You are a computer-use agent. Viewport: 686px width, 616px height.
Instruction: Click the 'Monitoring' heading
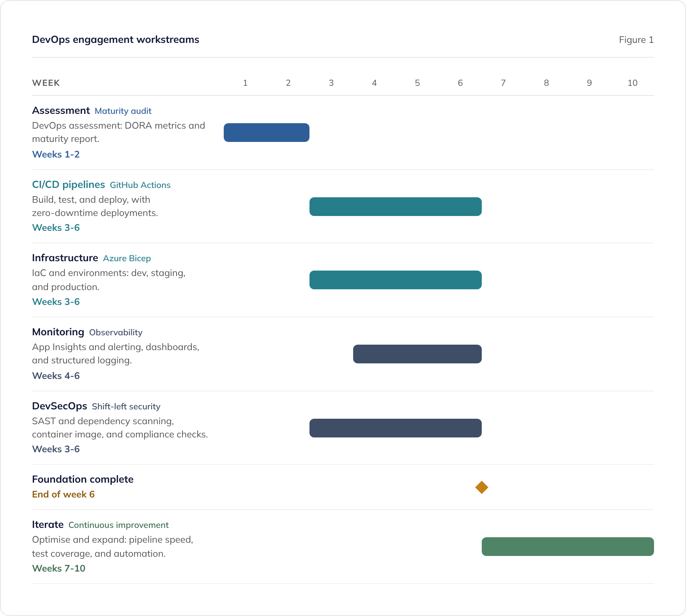58,332
